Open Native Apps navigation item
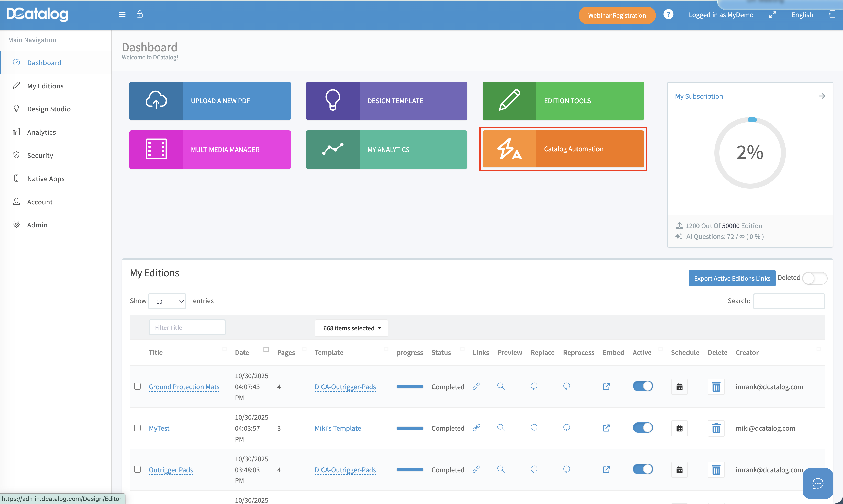This screenshot has width=843, height=504. 46,179
